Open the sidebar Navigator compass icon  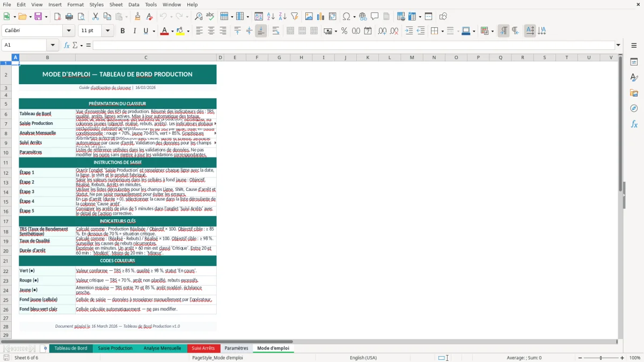click(x=634, y=108)
